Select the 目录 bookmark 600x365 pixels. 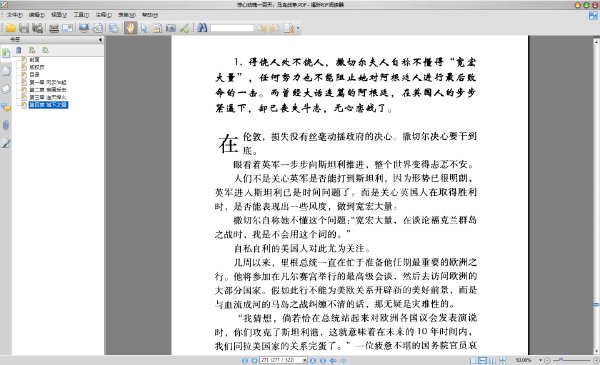[34, 75]
